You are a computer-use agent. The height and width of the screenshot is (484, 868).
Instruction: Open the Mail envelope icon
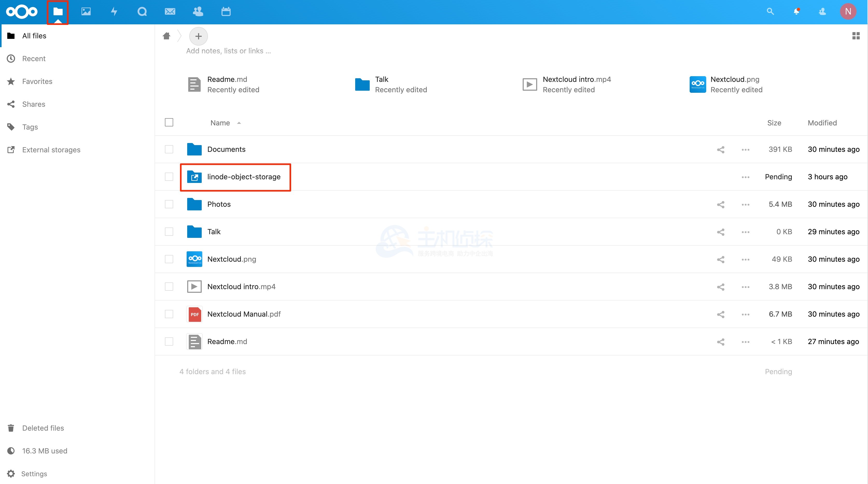coord(170,12)
